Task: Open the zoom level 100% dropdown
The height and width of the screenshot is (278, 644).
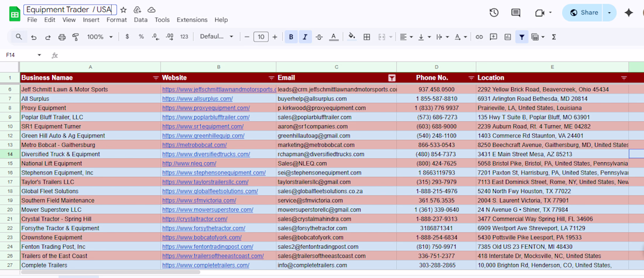Action: coord(99,37)
